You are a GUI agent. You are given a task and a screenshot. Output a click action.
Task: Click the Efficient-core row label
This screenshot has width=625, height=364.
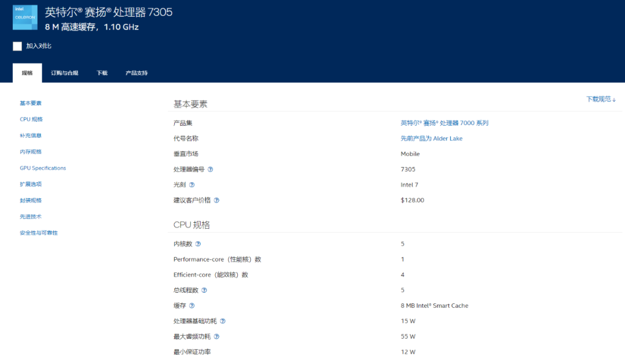click(211, 275)
